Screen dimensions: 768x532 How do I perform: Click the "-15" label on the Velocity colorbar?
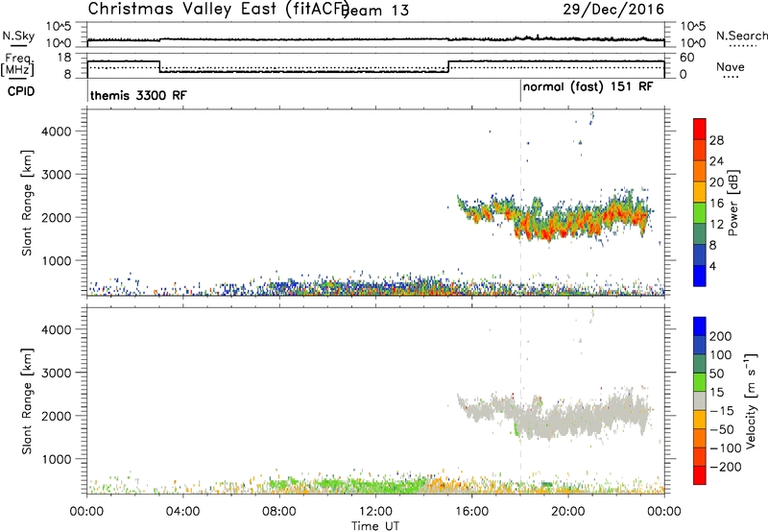(x=722, y=411)
